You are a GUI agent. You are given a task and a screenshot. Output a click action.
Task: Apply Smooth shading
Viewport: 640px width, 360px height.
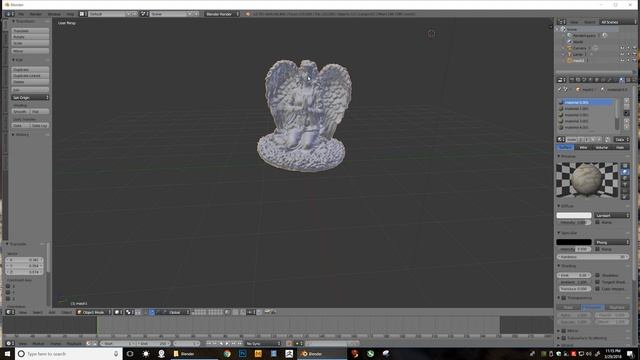(21, 111)
